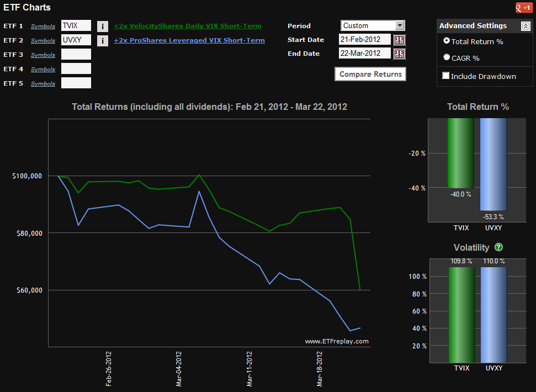Click the Symbols link for ETF 1
The width and height of the screenshot is (536, 392).
43,26
